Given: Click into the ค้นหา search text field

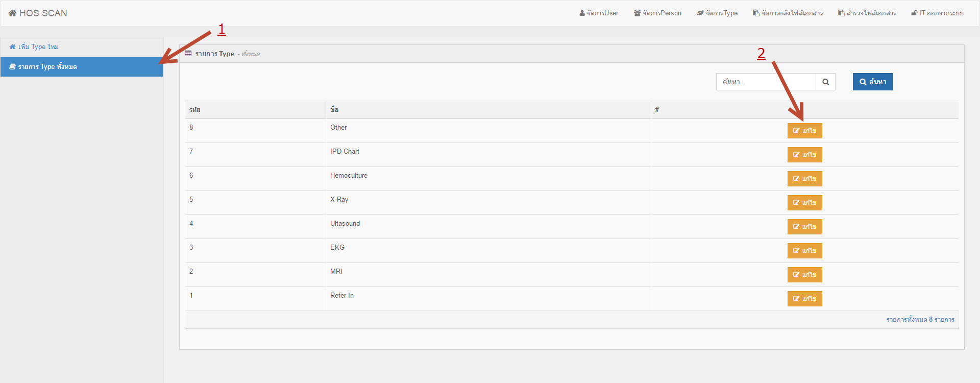Looking at the screenshot, I should point(766,82).
